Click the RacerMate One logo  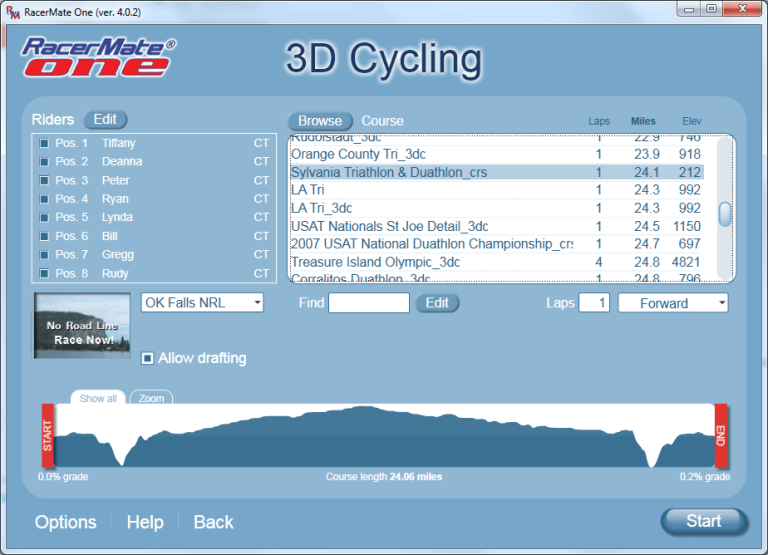pyautogui.click(x=99, y=57)
